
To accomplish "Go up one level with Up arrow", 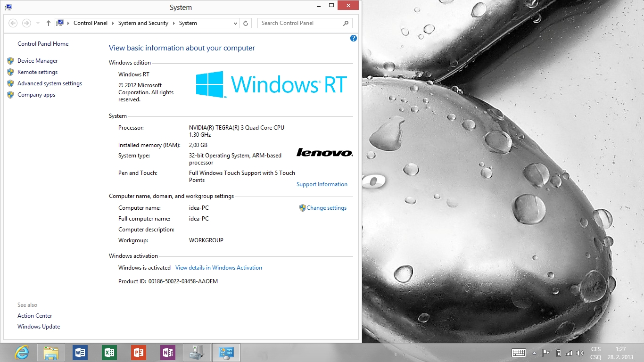I will click(49, 23).
